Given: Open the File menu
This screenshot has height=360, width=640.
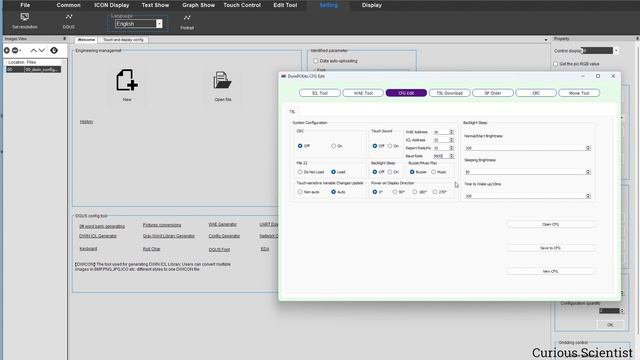Looking at the screenshot, I should pyautogui.click(x=25, y=5).
